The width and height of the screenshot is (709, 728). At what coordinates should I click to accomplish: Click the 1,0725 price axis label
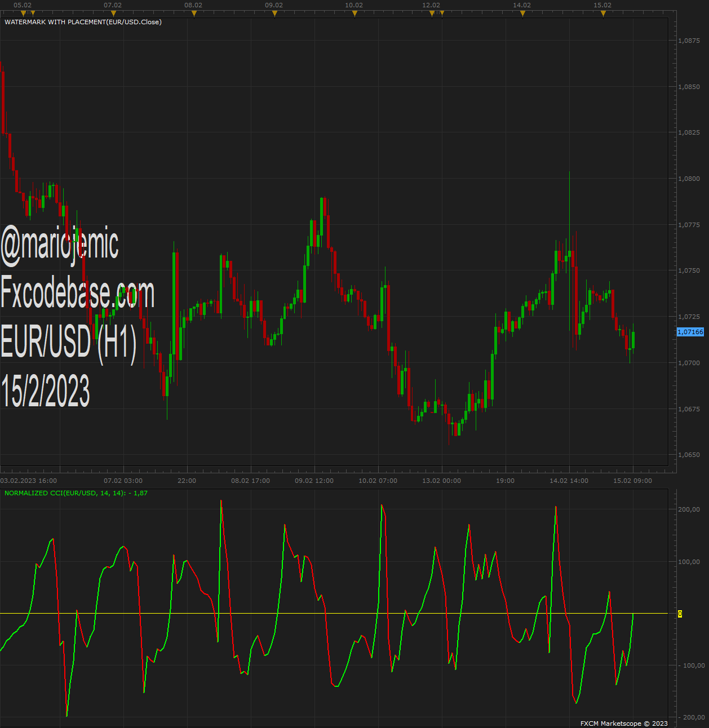(x=689, y=317)
